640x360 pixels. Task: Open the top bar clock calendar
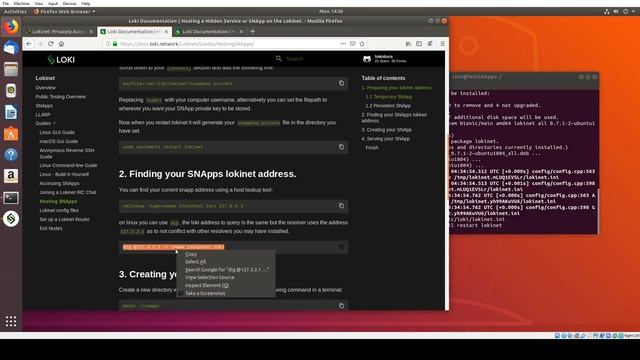click(x=331, y=11)
